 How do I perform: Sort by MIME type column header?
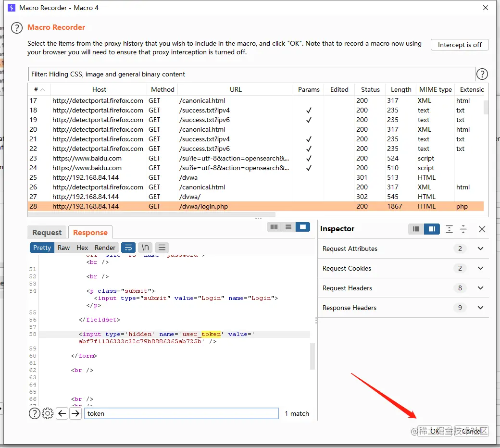tap(435, 89)
